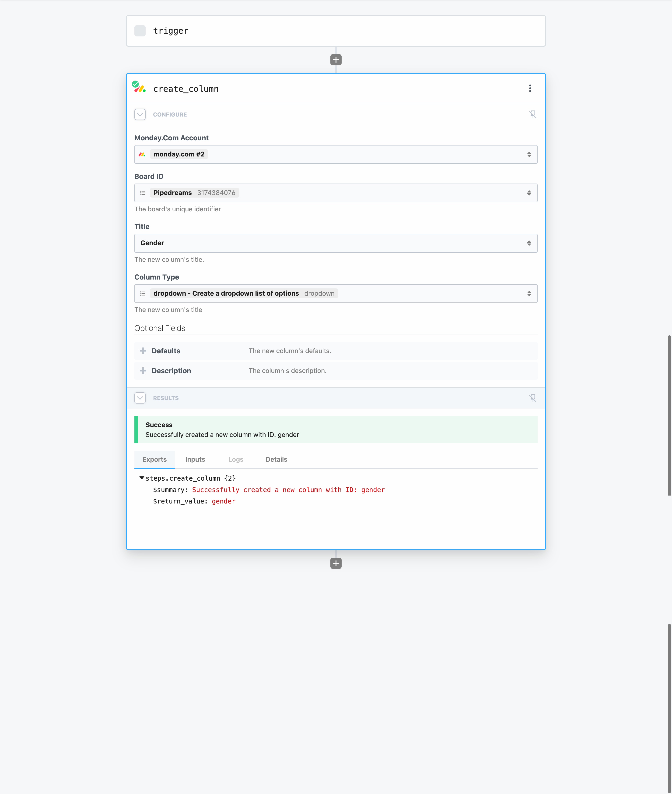Click the stepper arrows on the Title field
This screenshot has width=672, height=794.
point(529,243)
